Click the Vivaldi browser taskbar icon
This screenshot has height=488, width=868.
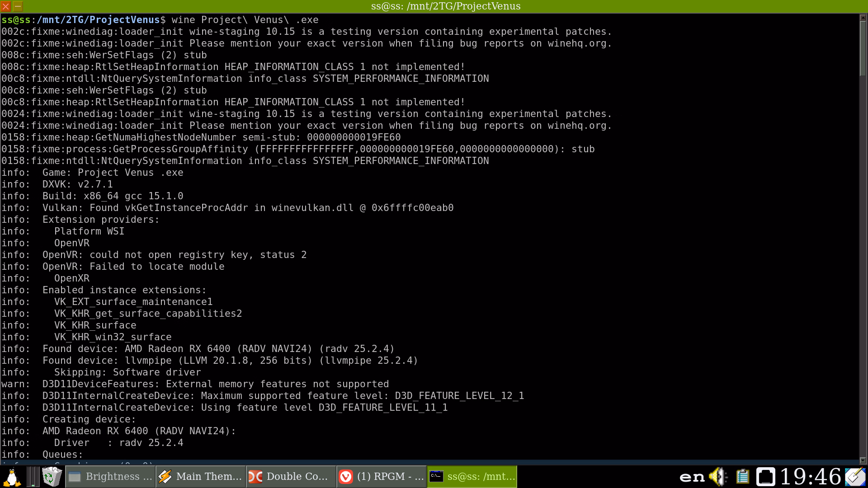click(346, 477)
